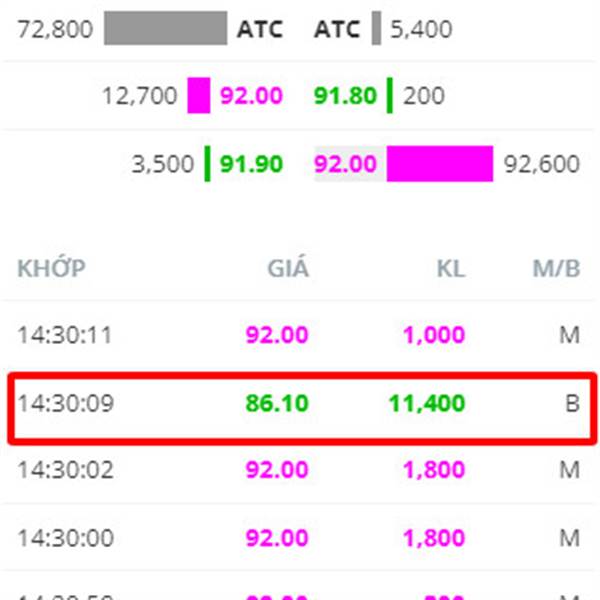The image size is (600, 600).
Task: Click the small magenta 12,700 volume bar
Action: (199, 95)
